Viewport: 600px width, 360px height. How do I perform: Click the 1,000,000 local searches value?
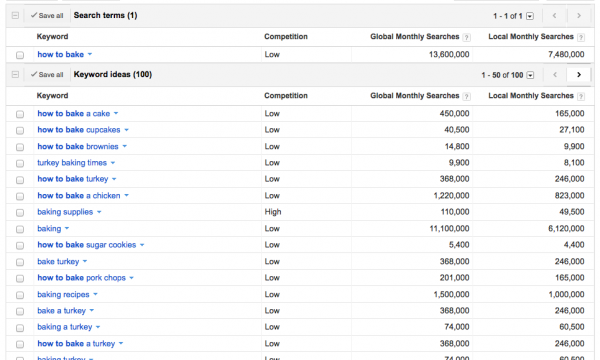[x=566, y=295]
